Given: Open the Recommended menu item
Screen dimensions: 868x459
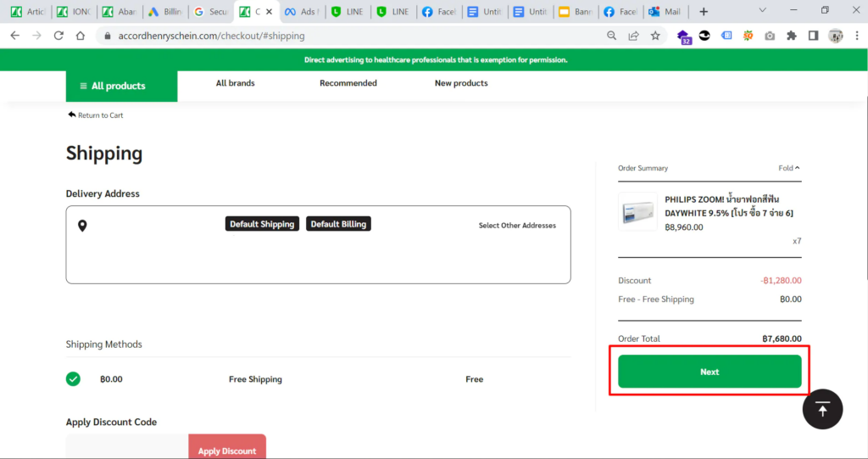Looking at the screenshot, I should [x=348, y=83].
